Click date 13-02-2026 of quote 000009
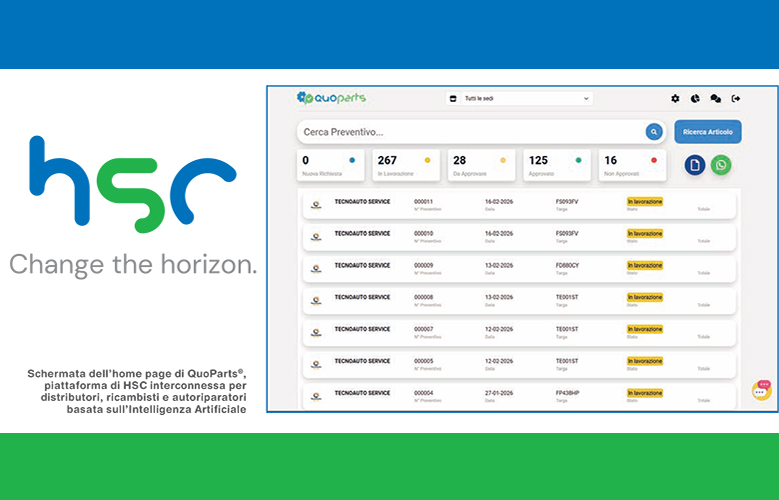Image resolution: width=779 pixels, height=500 pixels. point(499,265)
